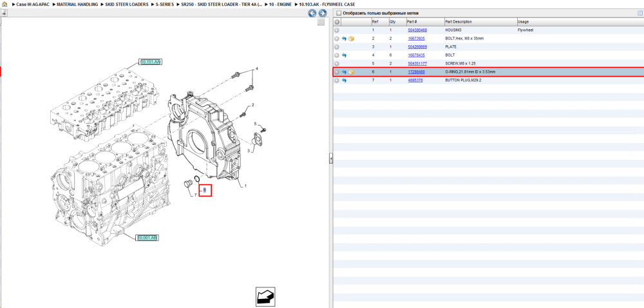Click callout number 7 on the diagram
Screen dimensions: 644x308
[196, 195]
